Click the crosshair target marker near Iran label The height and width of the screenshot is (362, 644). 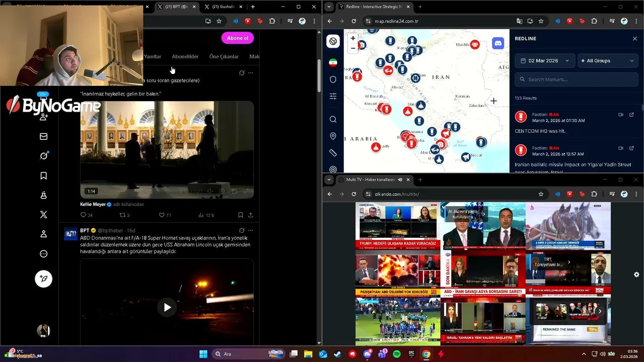coord(416,78)
